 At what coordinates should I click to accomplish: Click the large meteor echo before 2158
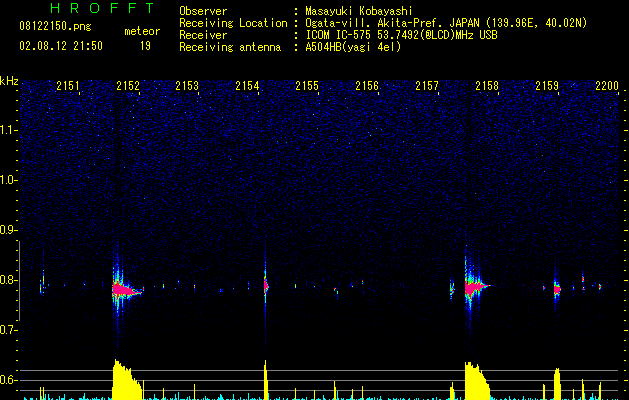coord(475,288)
